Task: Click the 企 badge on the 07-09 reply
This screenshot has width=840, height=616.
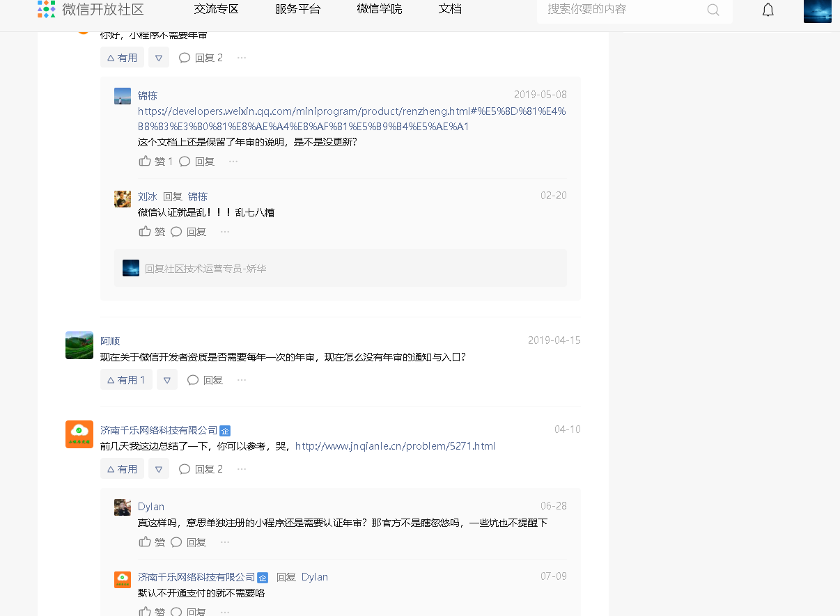Action: click(263, 578)
